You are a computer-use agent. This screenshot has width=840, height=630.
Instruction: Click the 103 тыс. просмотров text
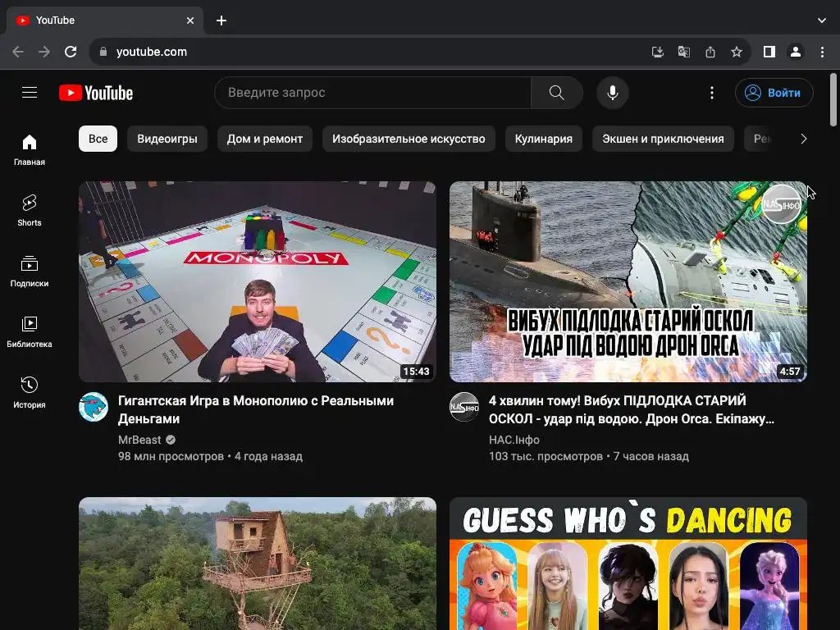(x=546, y=456)
